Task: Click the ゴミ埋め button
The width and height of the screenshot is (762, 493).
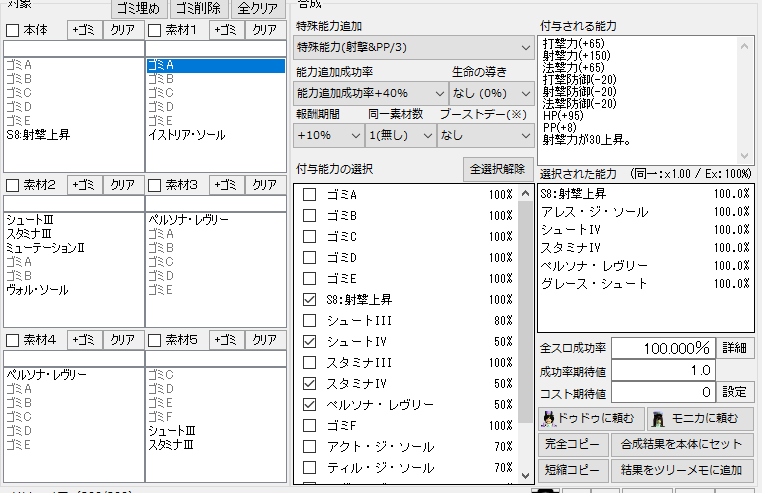Action: (x=139, y=8)
